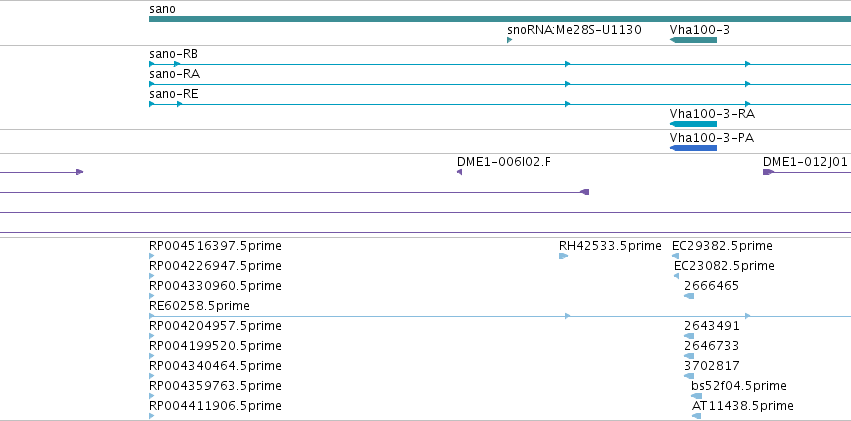Select the DME1-012J01 feature block
Image resolution: width=851 pixels, height=421 pixels.
[769, 172]
